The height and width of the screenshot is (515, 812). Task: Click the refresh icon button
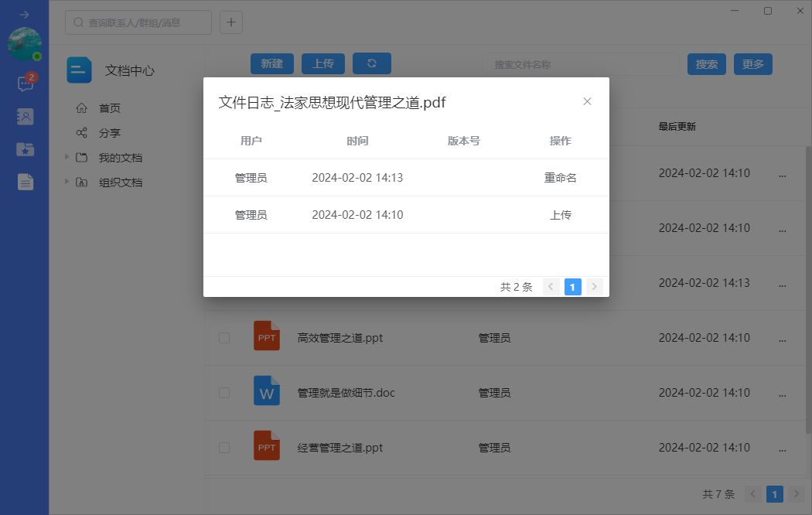(x=371, y=63)
